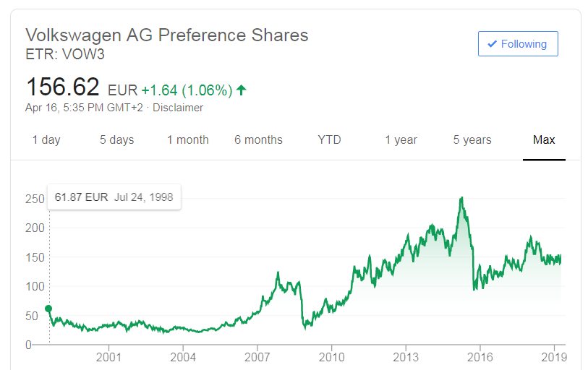Viewport: 588px width, 370px height.
Task: Select the YTD tab
Action: (x=329, y=140)
